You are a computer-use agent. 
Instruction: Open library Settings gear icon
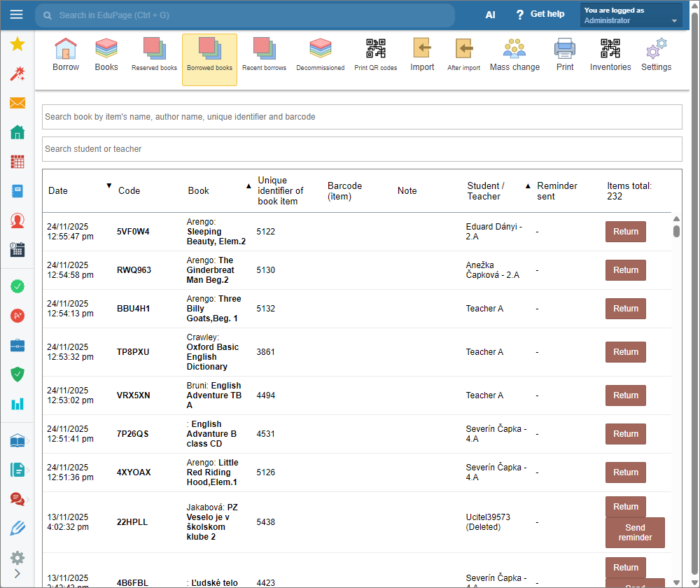(x=656, y=55)
